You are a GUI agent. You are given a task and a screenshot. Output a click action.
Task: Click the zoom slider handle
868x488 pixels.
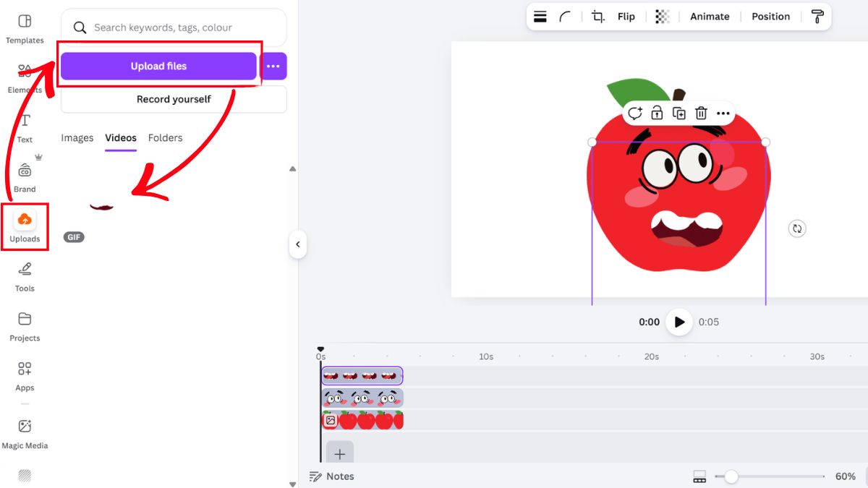tap(731, 476)
